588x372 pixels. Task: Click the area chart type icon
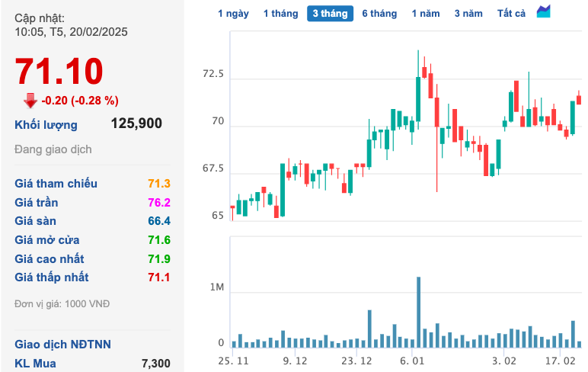point(543,11)
